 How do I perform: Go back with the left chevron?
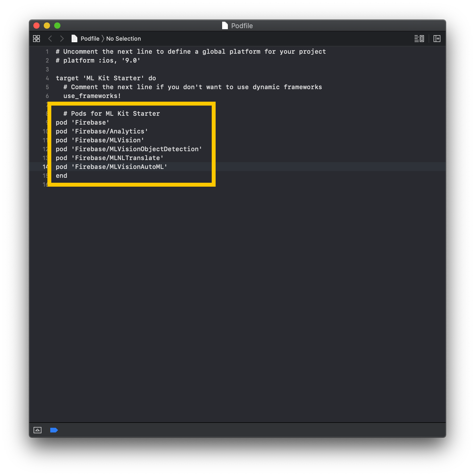click(50, 39)
